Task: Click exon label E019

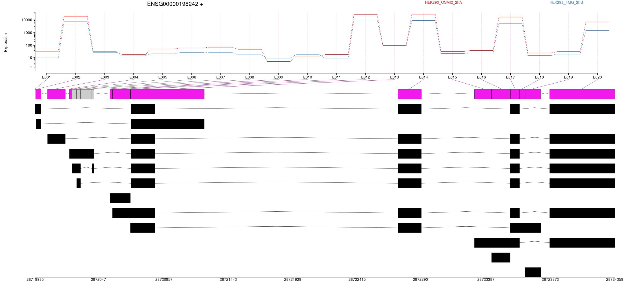Action: [568, 77]
